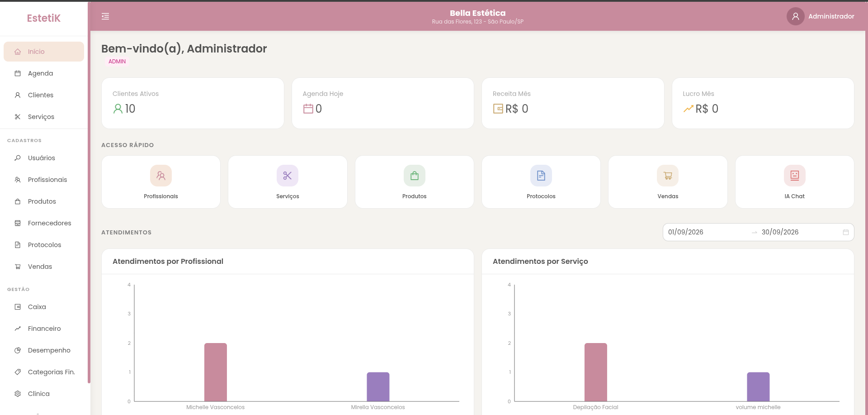Click the Michelle Vasconcelos bar in chart
This screenshot has width=868, height=415.
216,372
